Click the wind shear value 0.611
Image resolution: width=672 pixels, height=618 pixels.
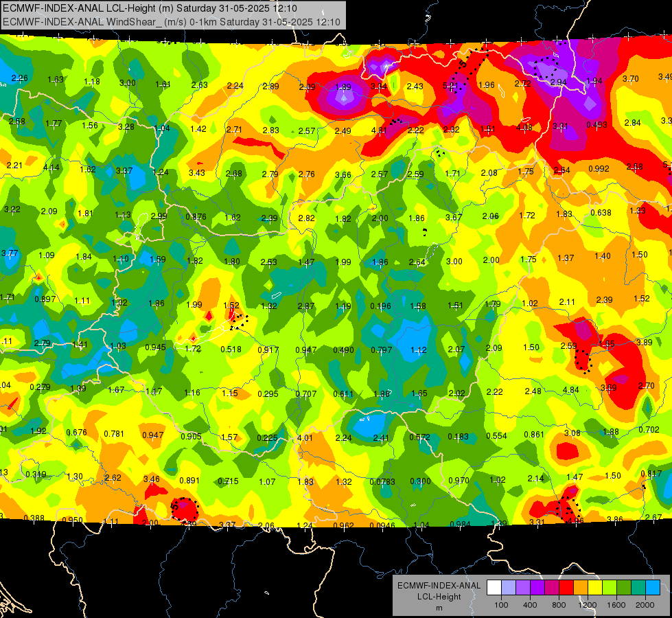pos(343,393)
